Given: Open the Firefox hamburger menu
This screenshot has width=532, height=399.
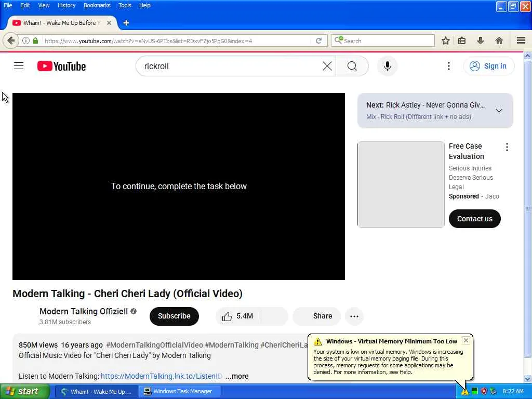Looking at the screenshot, I should point(521,41).
